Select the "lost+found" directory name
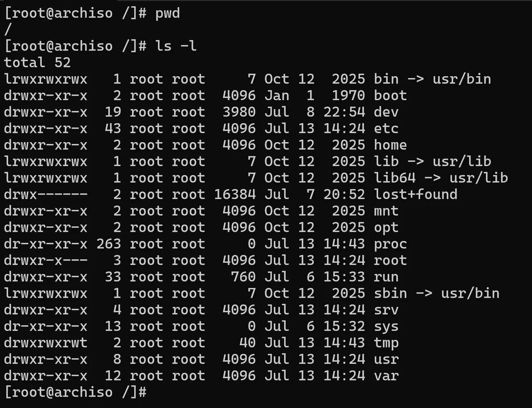This screenshot has width=532, height=408. point(415,194)
